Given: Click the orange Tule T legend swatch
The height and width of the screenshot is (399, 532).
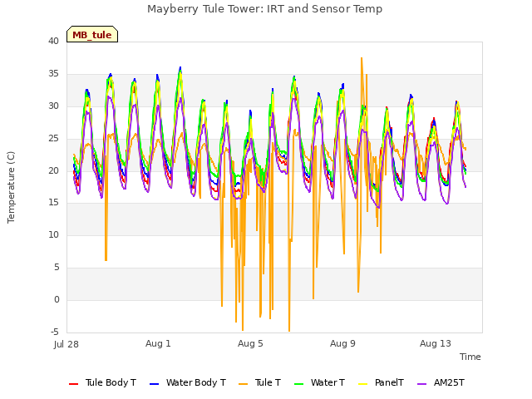Looking at the screenshot, I should click(244, 384).
